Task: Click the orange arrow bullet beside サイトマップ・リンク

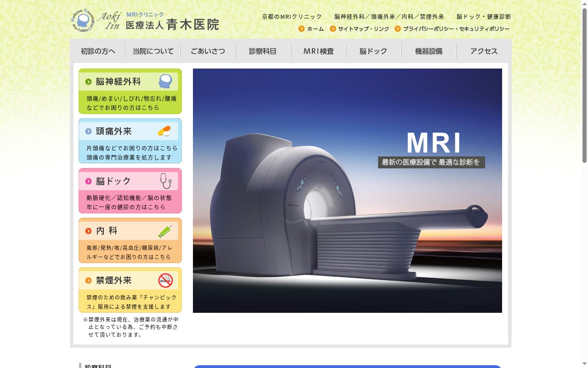Action: [333, 29]
